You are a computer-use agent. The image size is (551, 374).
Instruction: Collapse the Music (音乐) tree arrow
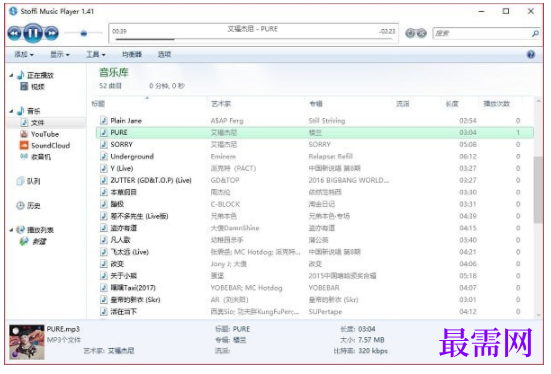tap(11, 111)
